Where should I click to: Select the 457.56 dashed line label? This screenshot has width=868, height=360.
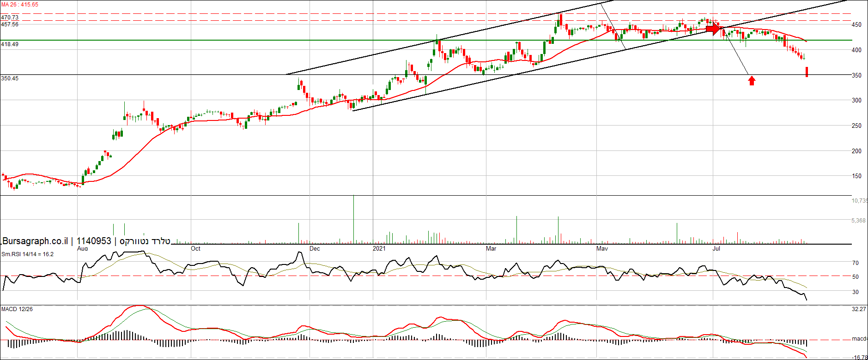pyautogui.click(x=10, y=24)
